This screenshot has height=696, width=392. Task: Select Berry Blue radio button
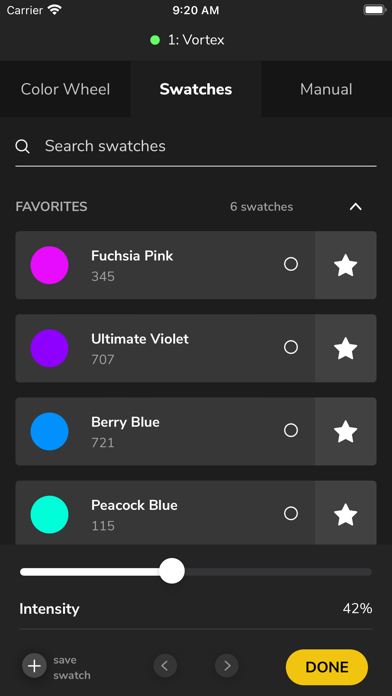291,430
